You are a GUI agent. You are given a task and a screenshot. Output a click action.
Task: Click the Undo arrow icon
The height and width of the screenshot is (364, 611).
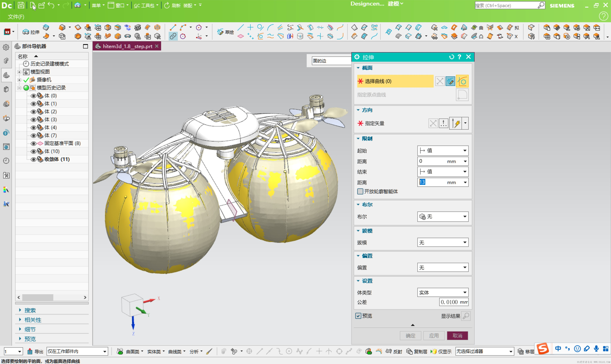pos(51,5)
